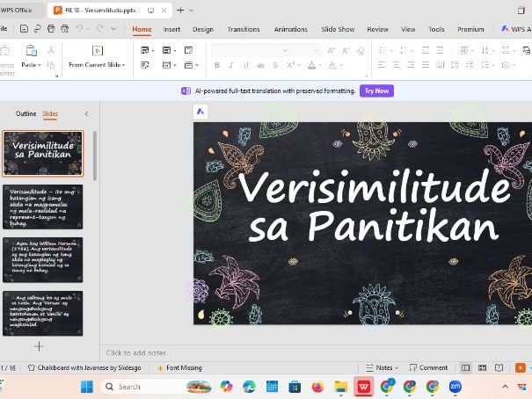Open the Review ribbon tab
532x399 pixels.
377,29
